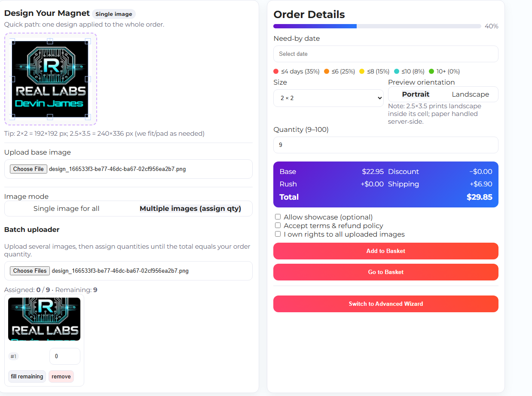
Task: Focus the Quantity (9–100) input field
Action: (385, 145)
